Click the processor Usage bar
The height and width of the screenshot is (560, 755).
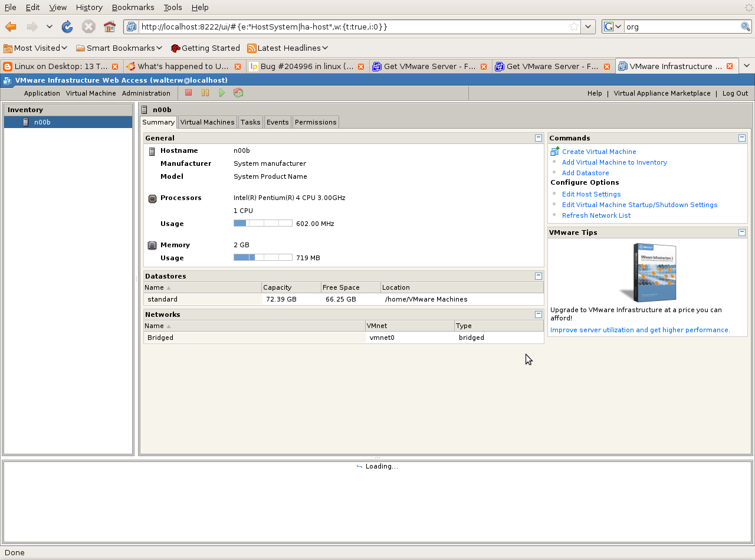pos(262,223)
